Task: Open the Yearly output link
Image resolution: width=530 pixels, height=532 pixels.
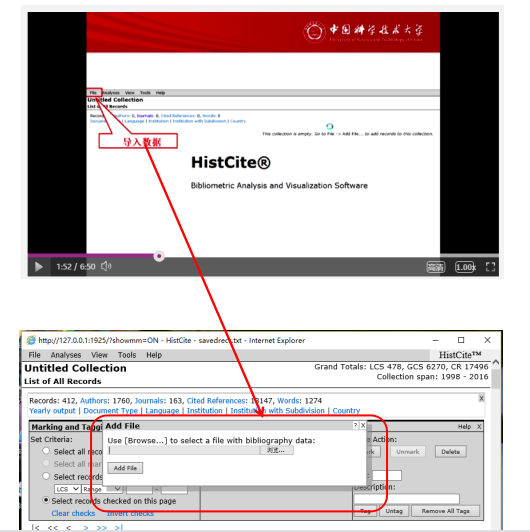Action: pos(52,411)
